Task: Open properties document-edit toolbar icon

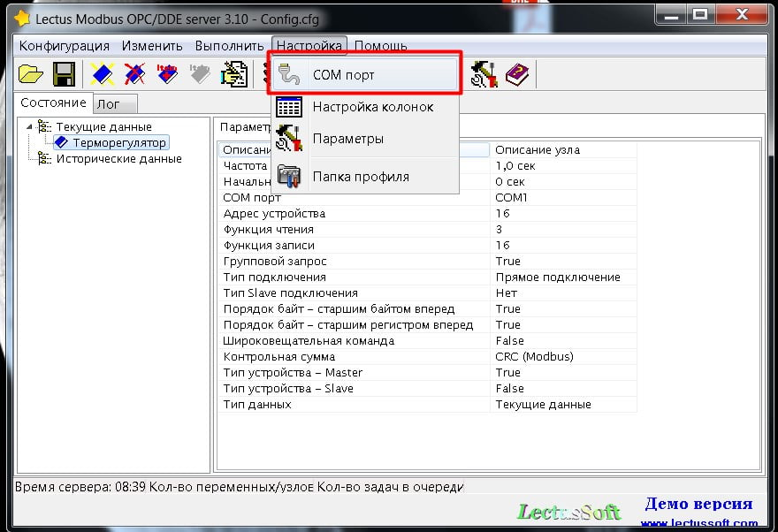Action: (234, 74)
